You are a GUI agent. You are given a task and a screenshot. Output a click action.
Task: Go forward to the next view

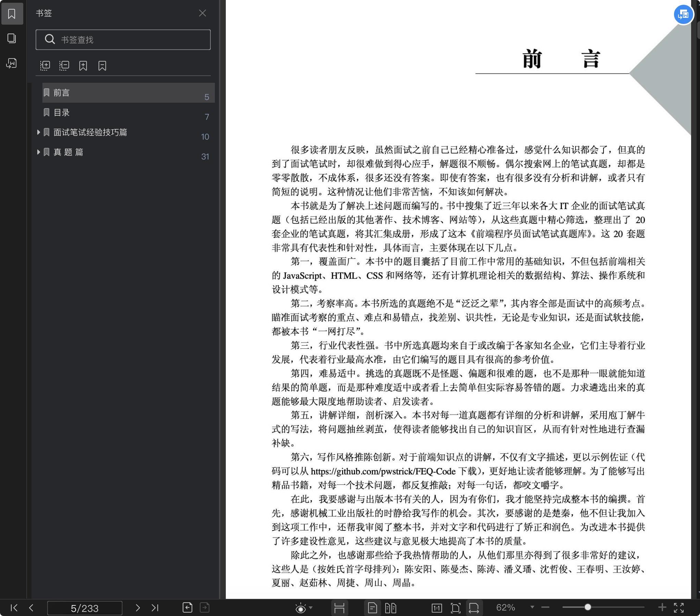(x=205, y=607)
